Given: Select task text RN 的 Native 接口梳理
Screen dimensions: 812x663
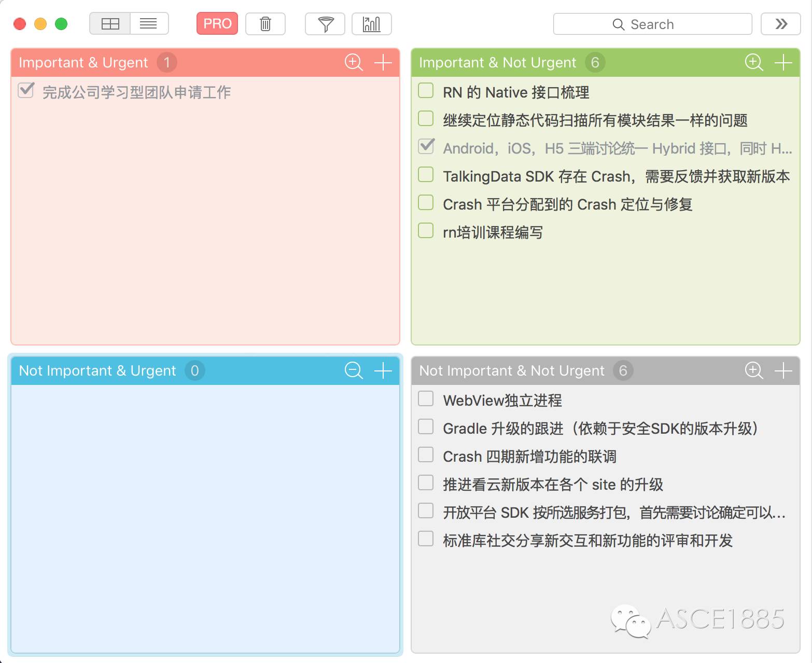Looking at the screenshot, I should tap(516, 92).
